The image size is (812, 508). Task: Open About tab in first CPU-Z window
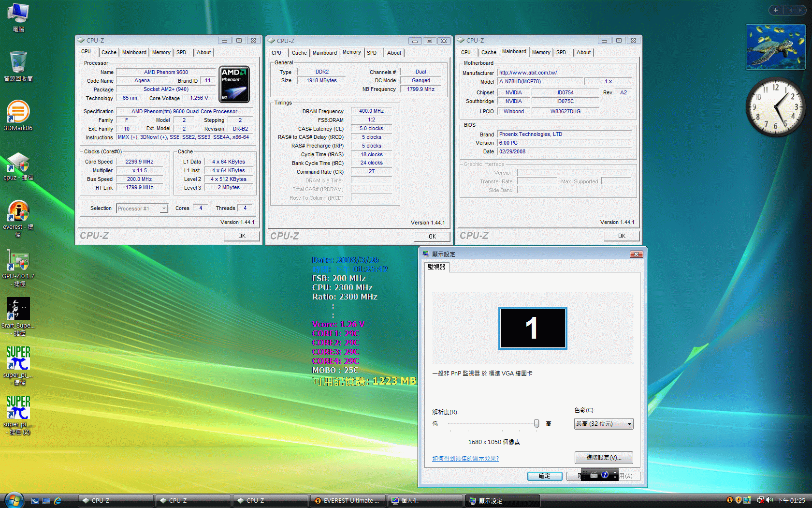click(203, 52)
